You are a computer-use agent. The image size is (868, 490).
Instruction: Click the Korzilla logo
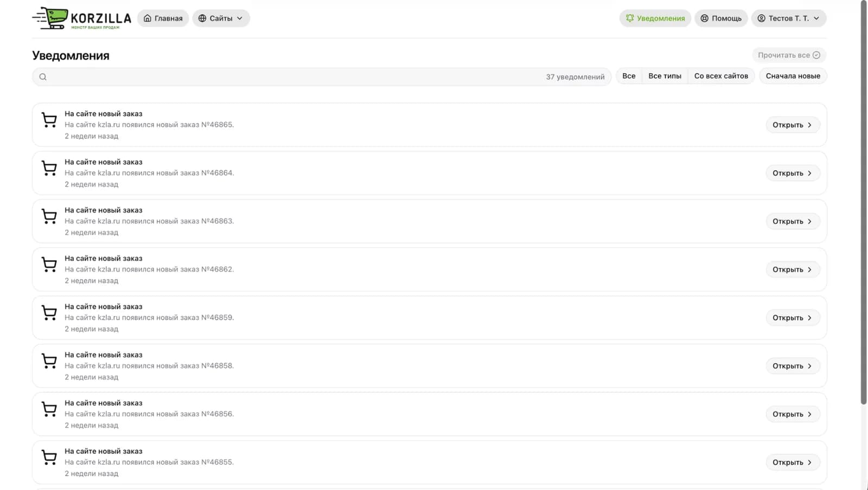pos(81,18)
